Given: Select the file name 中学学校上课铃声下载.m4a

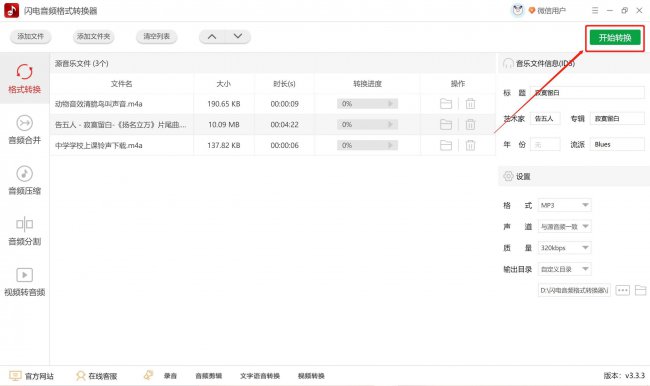Looking at the screenshot, I should pos(99,145).
